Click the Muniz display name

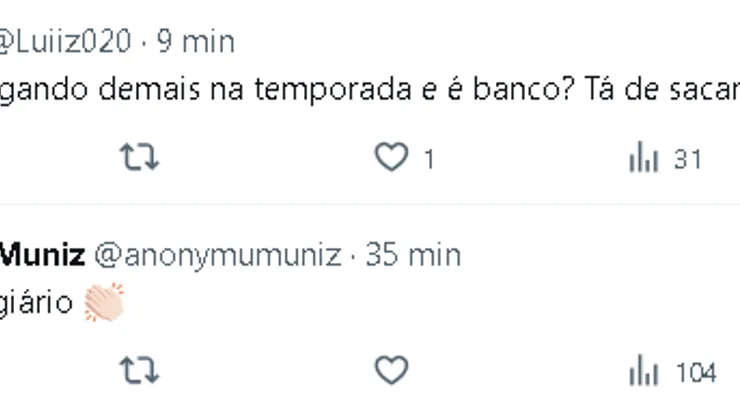[42, 255]
